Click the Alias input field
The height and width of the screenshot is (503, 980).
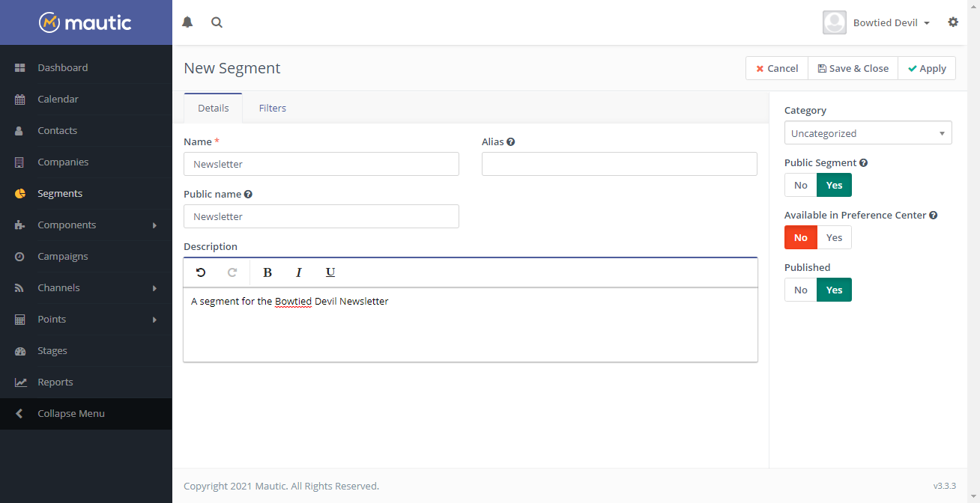tap(620, 164)
